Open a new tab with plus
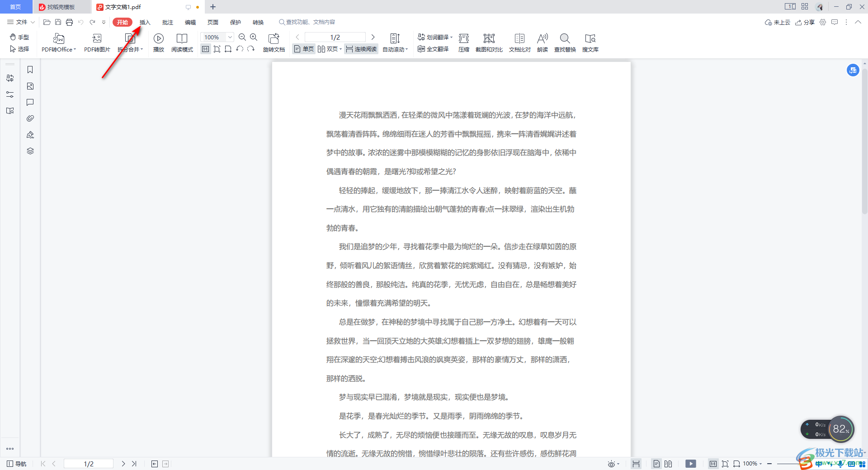The image size is (868, 470). coord(213,7)
